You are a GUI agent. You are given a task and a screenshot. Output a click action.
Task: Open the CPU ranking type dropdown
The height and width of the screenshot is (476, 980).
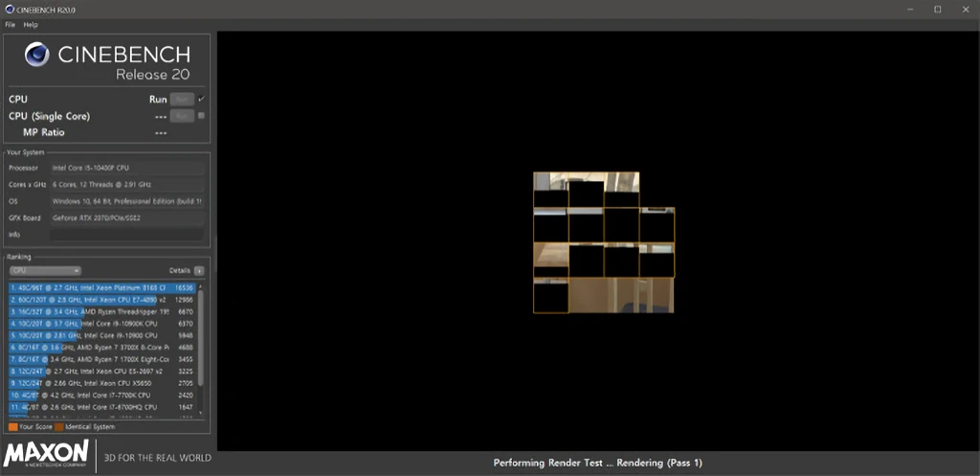46,271
